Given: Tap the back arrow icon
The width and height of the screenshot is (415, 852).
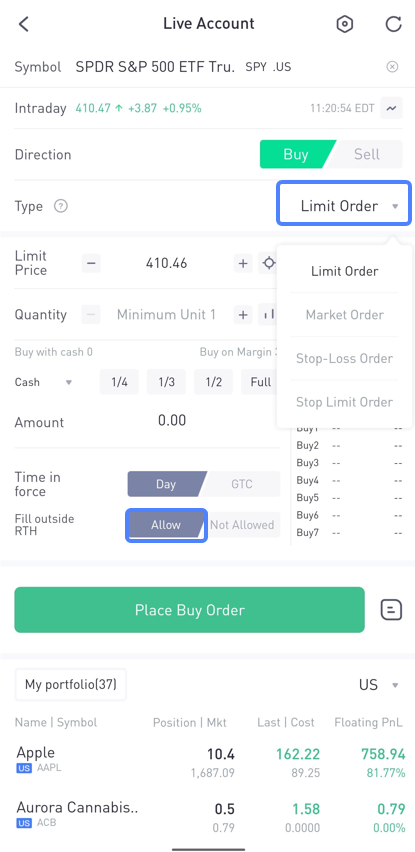Looking at the screenshot, I should pyautogui.click(x=23, y=24).
